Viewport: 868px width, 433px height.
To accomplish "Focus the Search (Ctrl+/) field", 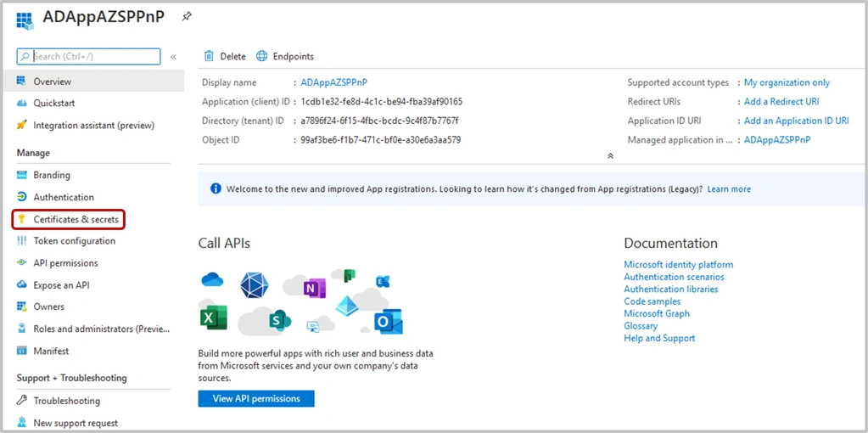I will click(89, 57).
